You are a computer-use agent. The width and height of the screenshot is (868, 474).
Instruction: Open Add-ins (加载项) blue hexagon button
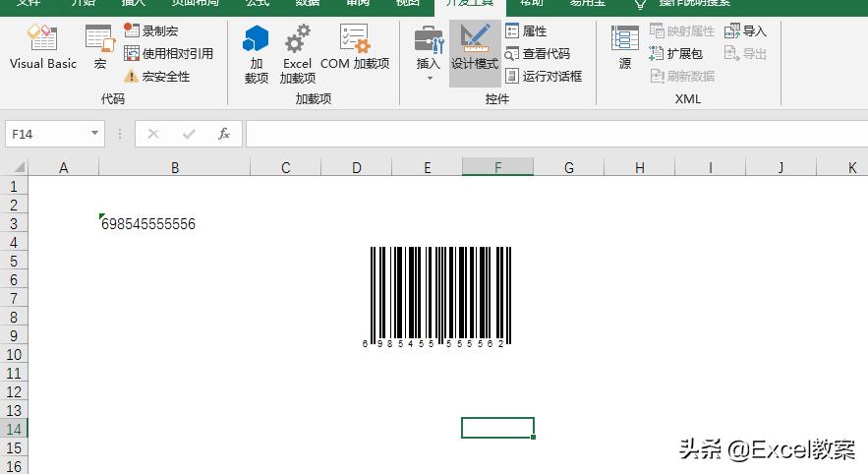(256, 54)
